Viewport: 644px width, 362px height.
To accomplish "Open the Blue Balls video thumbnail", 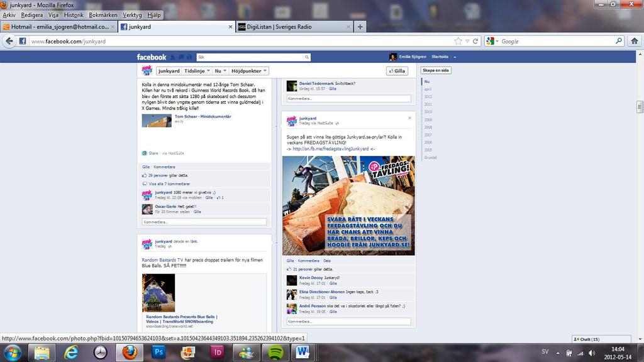I will pyautogui.click(x=158, y=293).
